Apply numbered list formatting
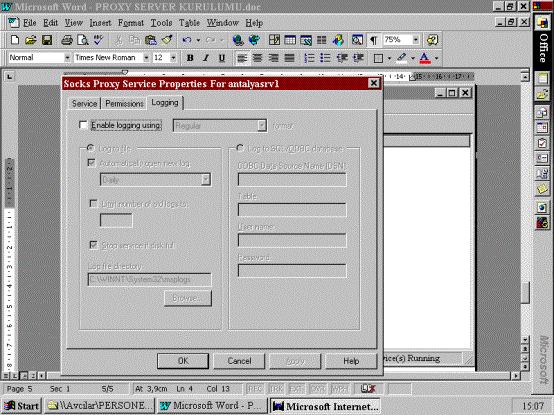Image resolution: width=554 pixels, height=415 pixels. [309, 58]
